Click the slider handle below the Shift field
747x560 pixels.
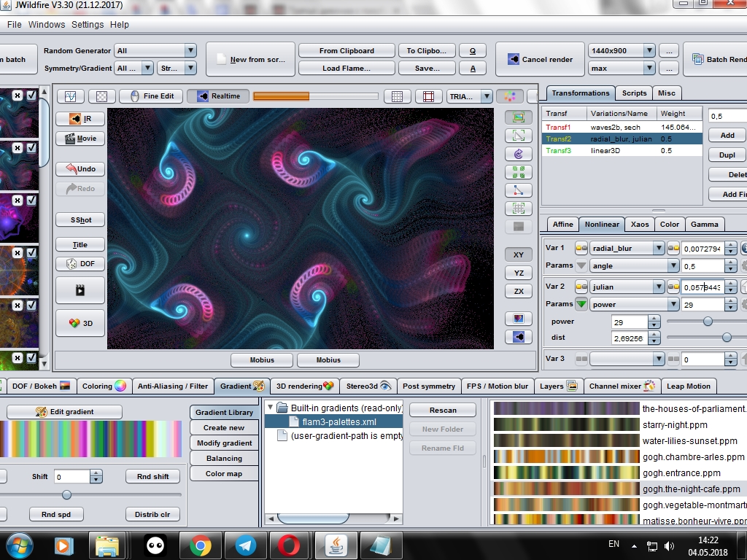coord(66,495)
